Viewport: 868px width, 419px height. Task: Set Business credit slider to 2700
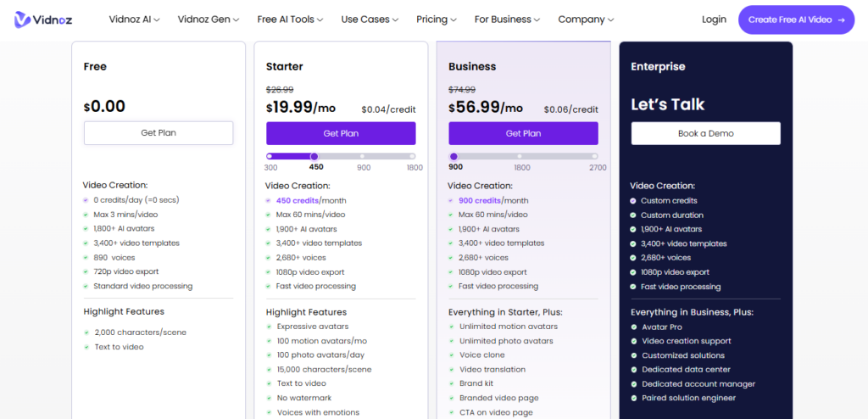click(x=594, y=156)
